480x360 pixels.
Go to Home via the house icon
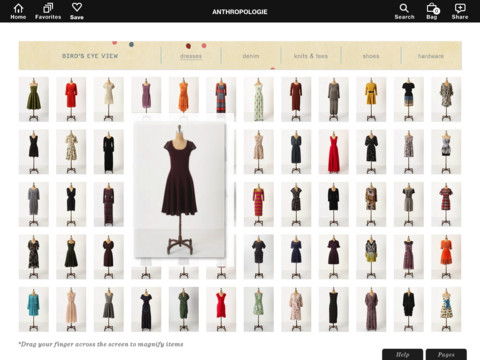(18, 11)
